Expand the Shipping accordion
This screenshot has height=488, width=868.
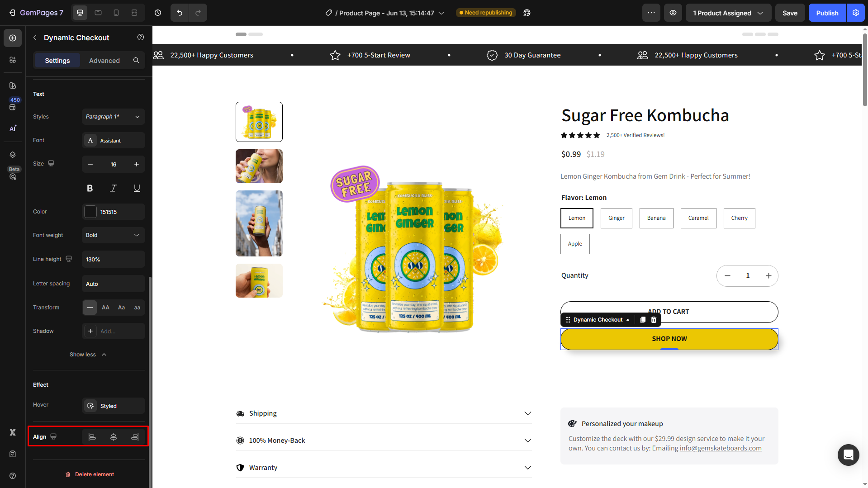[384, 413]
